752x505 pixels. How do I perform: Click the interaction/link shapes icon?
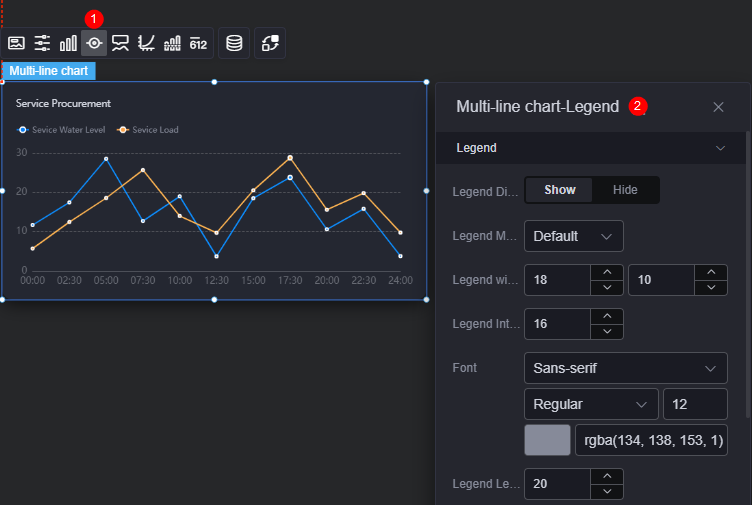pos(270,43)
